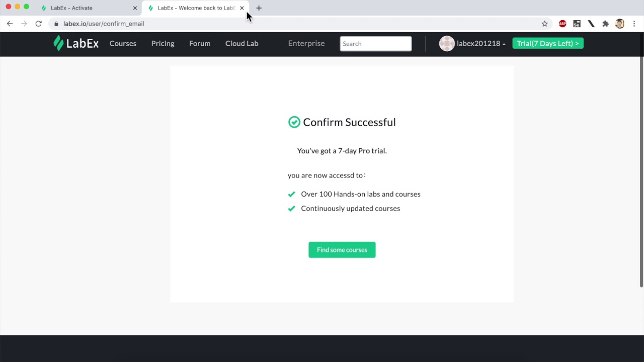644x362 pixels.
Task: Click the labex201218 user avatar image
Action: tap(447, 44)
